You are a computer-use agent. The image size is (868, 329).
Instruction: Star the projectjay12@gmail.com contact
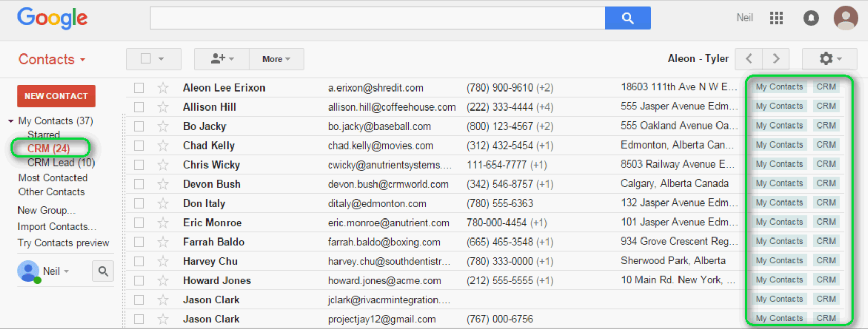pyautogui.click(x=163, y=319)
